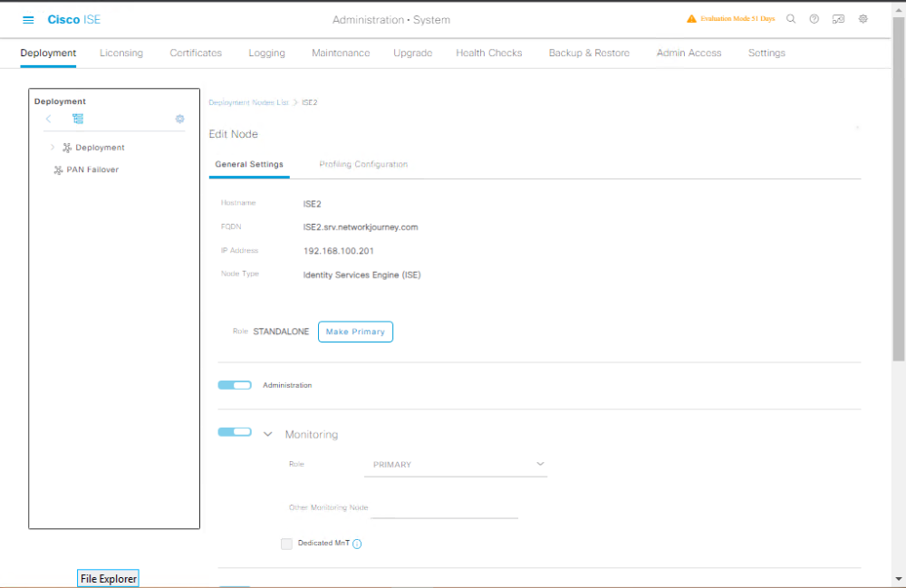Open the top-right settings gear icon

pyautogui.click(x=863, y=19)
